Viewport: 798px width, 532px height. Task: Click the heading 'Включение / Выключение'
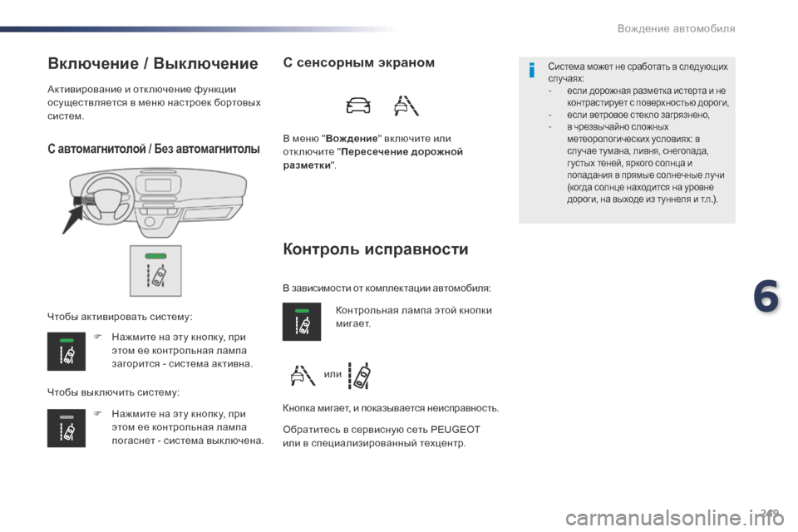153,64
